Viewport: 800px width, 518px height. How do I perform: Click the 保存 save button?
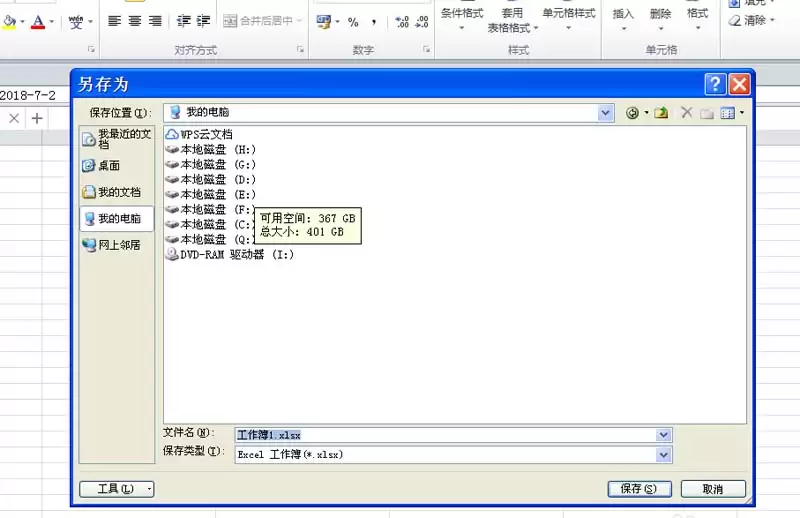pos(639,489)
